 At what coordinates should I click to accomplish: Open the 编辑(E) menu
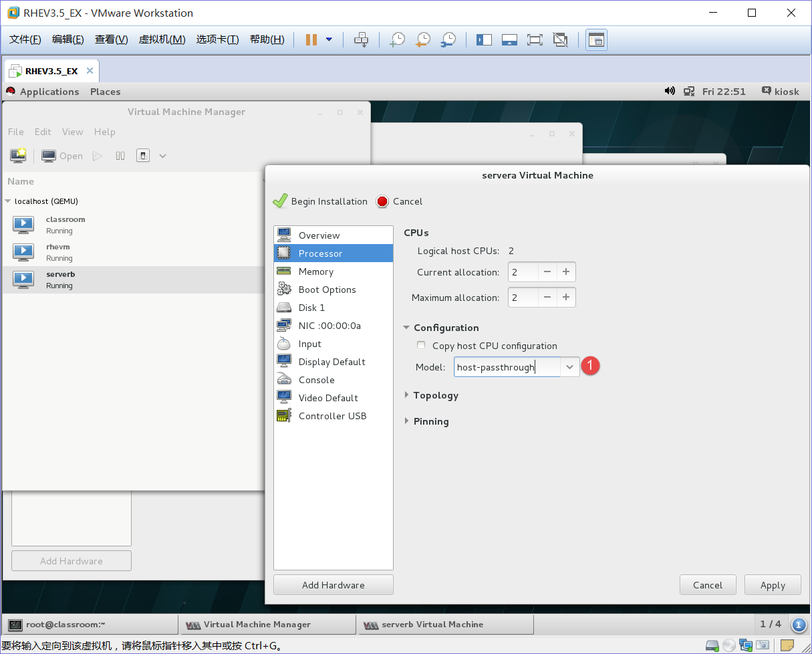pyautogui.click(x=68, y=39)
